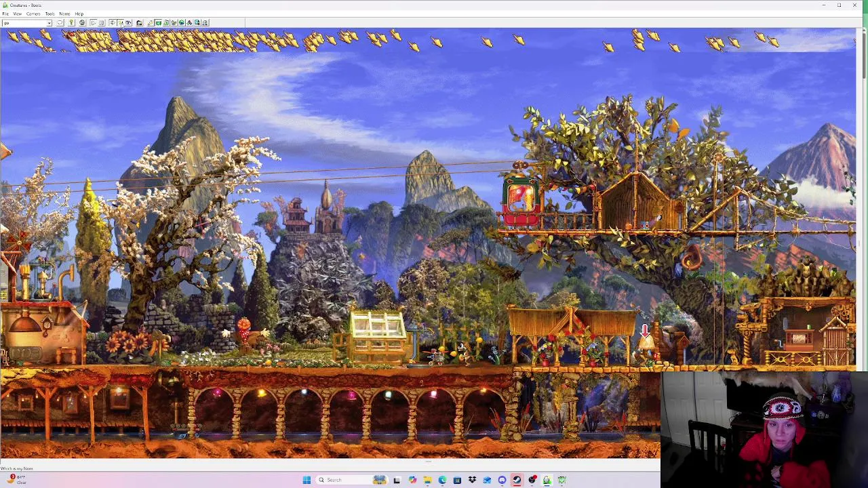Open the Norns menu
The height and width of the screenshot is (488, 868).
coord(64,14)
